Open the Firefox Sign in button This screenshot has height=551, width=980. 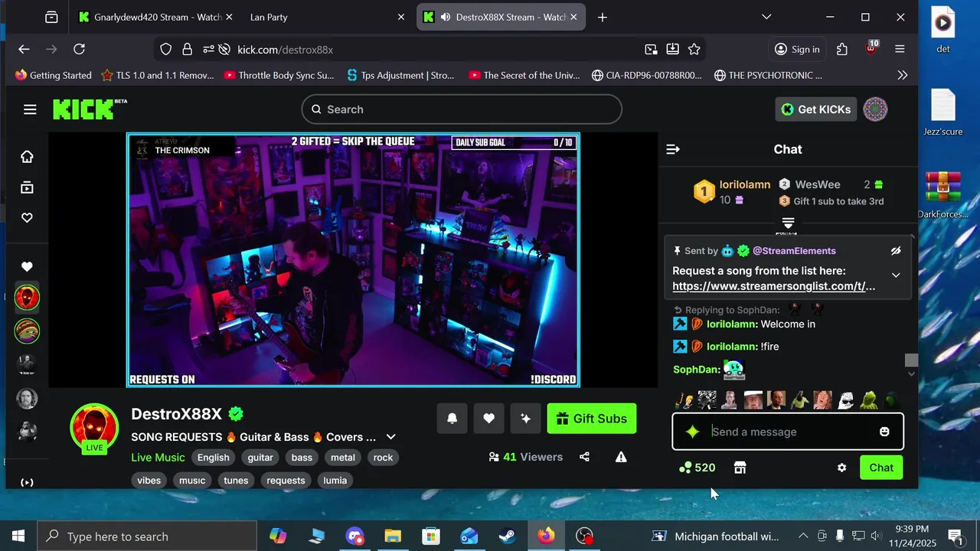(x=797, y=49)
